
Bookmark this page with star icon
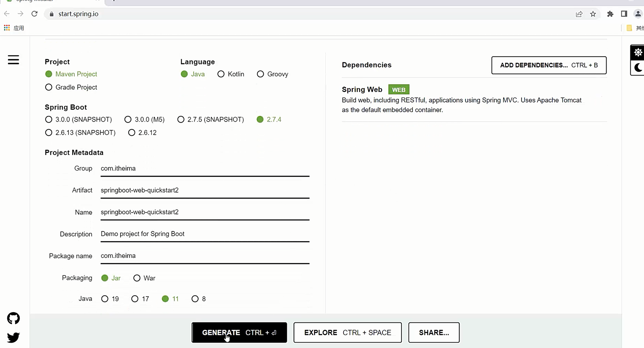[593, 14]
